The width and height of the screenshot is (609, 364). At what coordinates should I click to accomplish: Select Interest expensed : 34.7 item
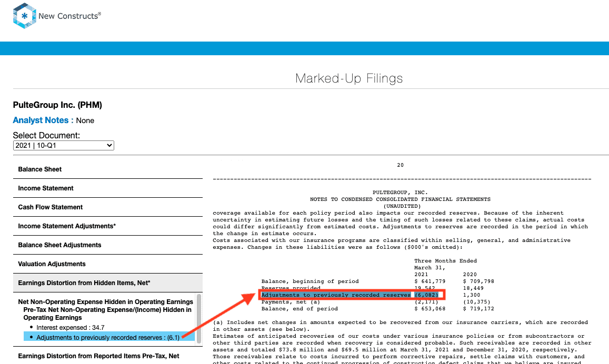[71, 328]
